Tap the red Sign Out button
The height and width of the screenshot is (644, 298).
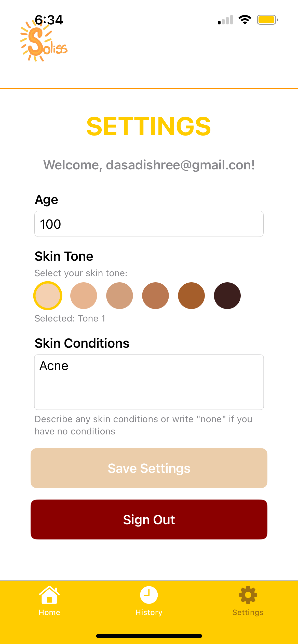point(149,519)
